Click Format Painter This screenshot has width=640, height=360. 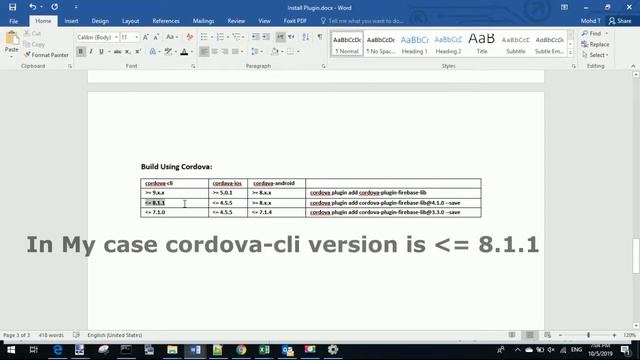click(x=46, y=55)
